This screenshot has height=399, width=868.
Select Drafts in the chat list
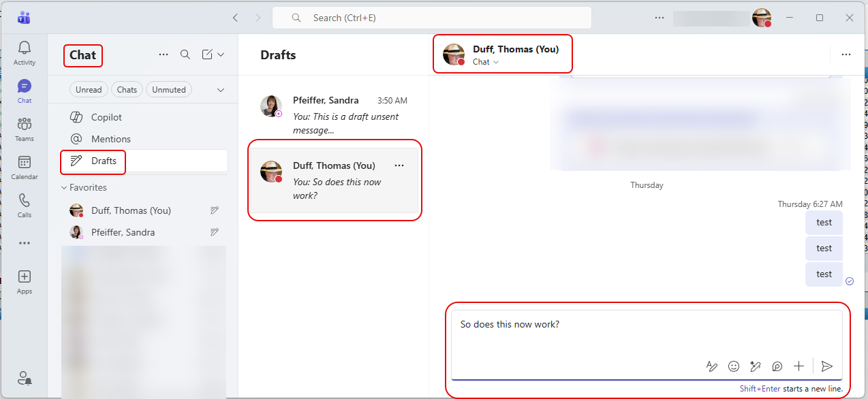click(104, 161)
